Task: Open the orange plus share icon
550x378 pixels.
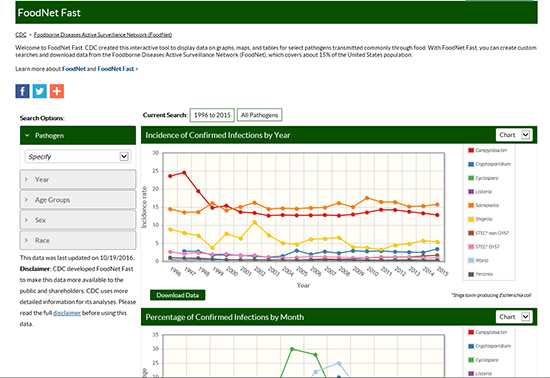Action: click(57, 91)
